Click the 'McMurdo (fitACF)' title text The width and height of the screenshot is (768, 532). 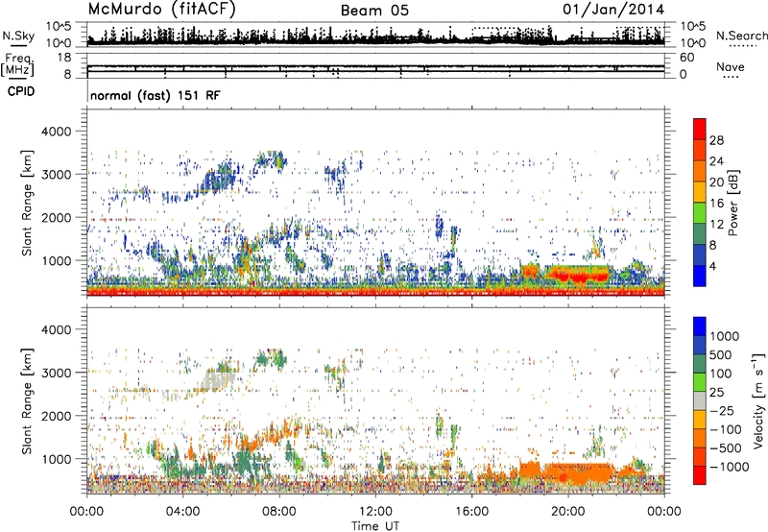click(161, 10)
